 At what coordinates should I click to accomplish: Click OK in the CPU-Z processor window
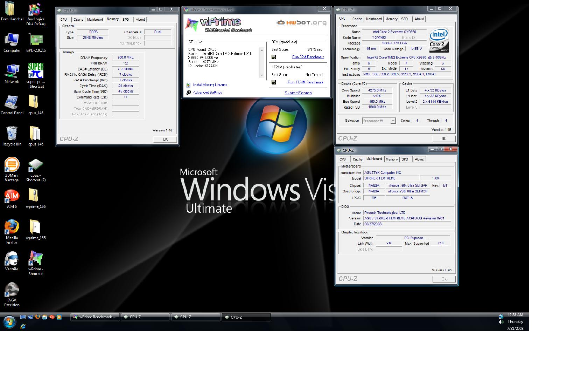click(x=444, y=138)
